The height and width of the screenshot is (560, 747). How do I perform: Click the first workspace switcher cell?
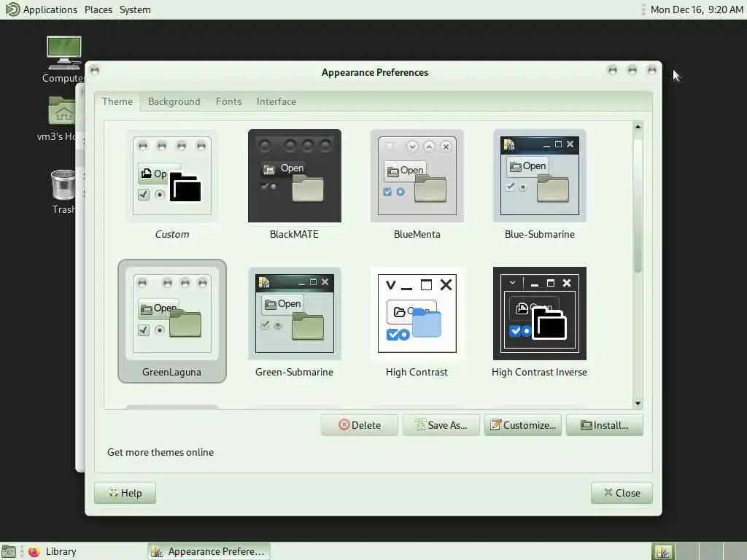point(662,551)
